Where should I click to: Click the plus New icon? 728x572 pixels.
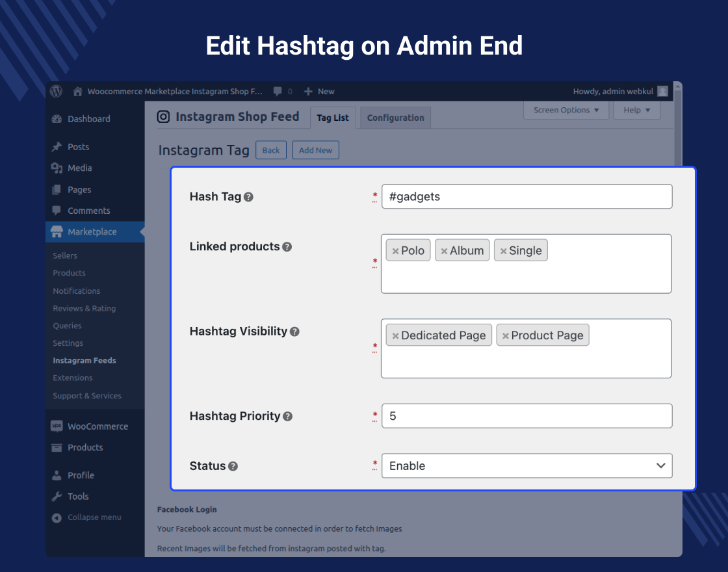(308, 92)
